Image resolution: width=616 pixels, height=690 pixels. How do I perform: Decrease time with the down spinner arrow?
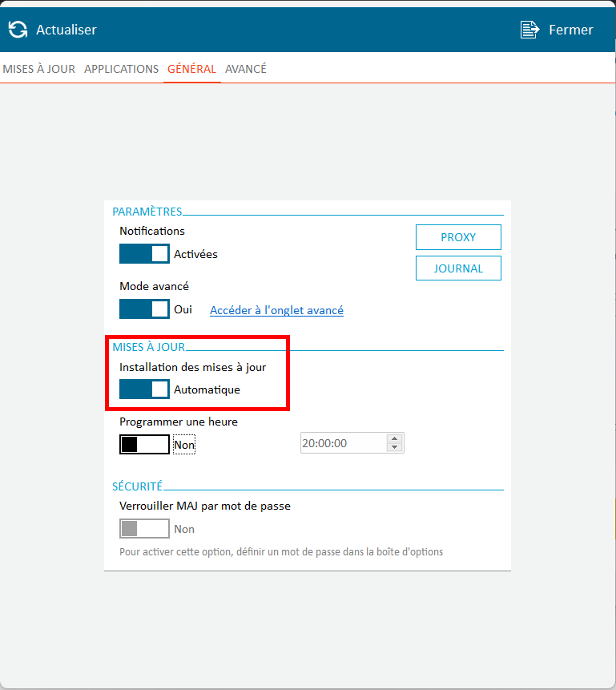click(395, 447)
